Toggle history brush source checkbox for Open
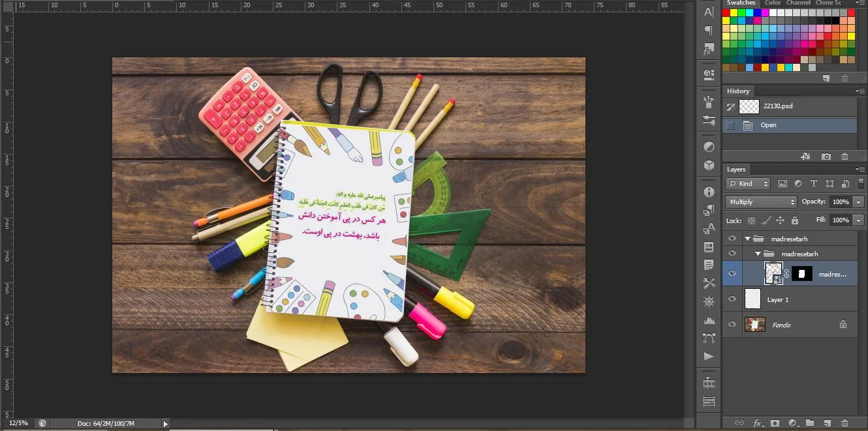The image size is (868, 431). click(x=730, y=125)
